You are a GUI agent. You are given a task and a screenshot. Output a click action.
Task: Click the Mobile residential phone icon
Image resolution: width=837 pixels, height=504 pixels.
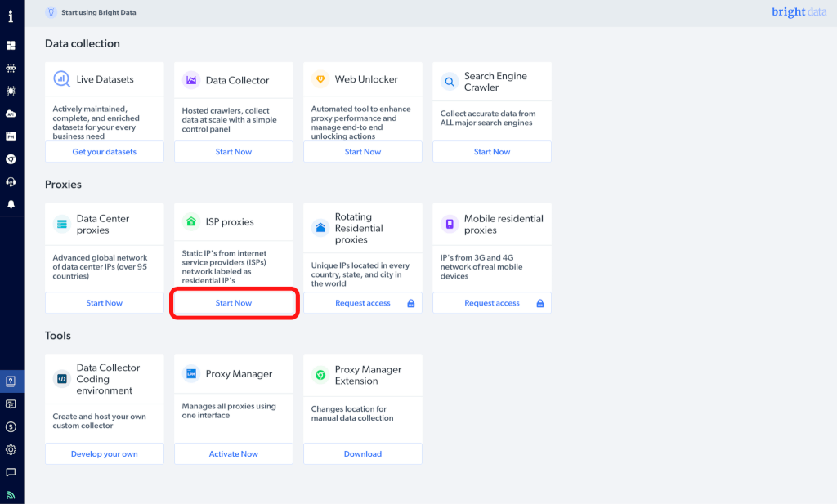click(450, 224)
